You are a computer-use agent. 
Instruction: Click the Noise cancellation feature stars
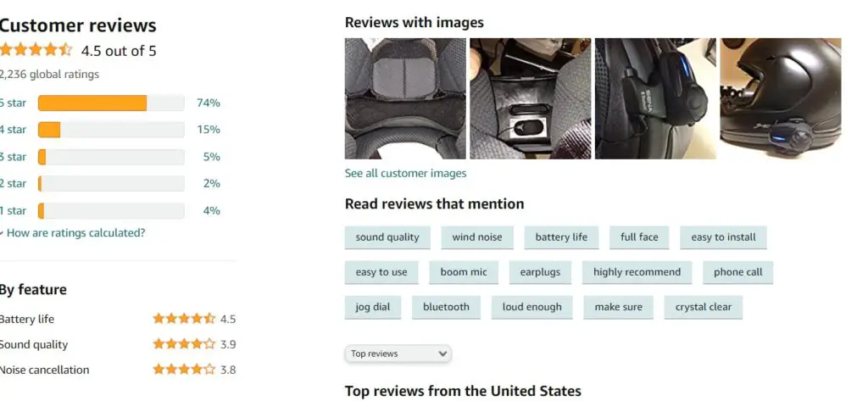pos(184,370)
